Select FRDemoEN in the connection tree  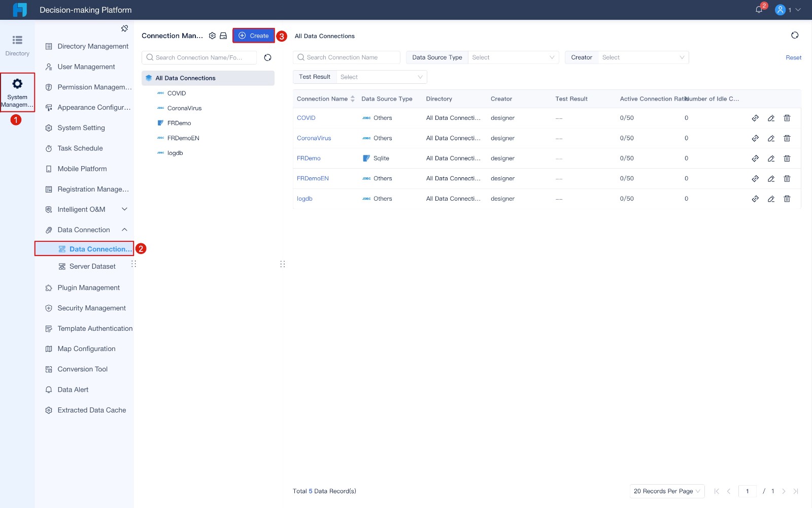pyautogui.click(x=183, y=138)
